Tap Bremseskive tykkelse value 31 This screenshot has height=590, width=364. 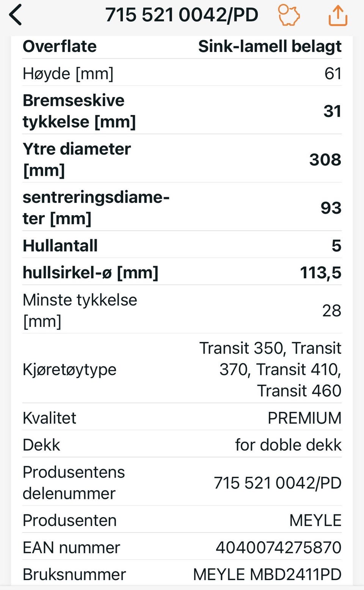coord(332,111)
